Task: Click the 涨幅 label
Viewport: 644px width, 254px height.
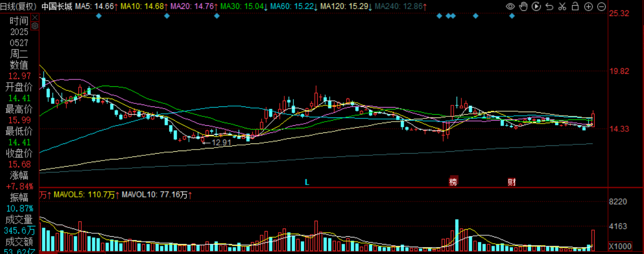Action: (19, 175)
